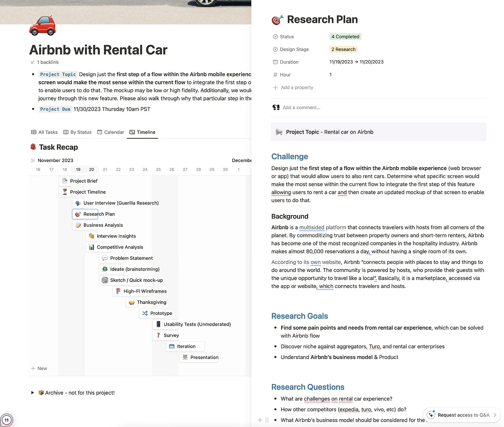
Task: Click the Add a comment field
Action: [x=301, y=108]
